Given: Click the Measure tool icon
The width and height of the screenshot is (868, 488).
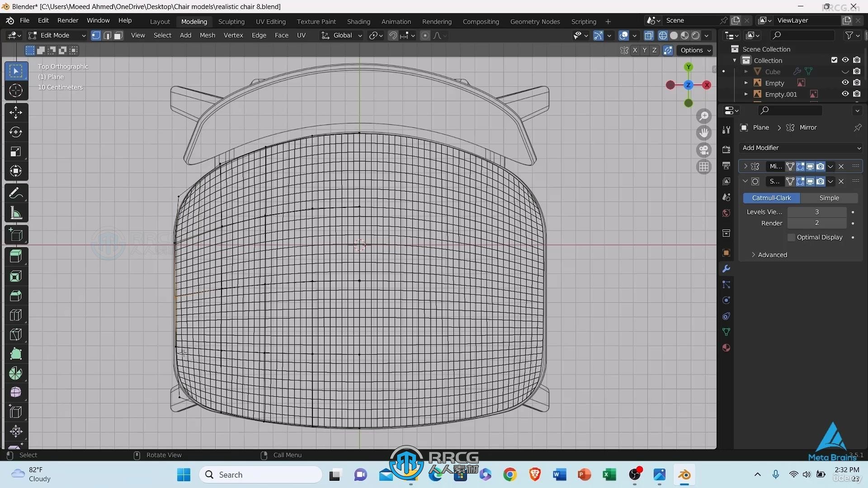Looking at the screenshot, I should tap(16, 212).
